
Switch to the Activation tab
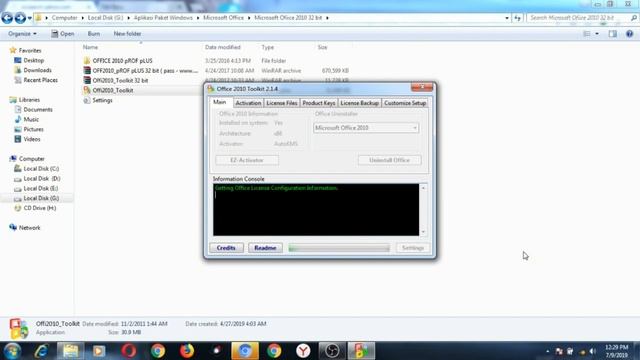click(x=248, y=103)
